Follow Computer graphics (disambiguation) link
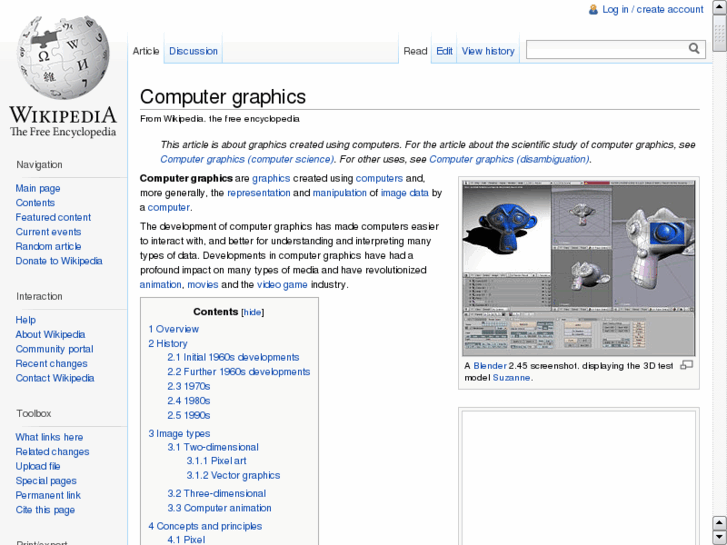The height and width of the screenshot is (545, 727). coord(509,159)
